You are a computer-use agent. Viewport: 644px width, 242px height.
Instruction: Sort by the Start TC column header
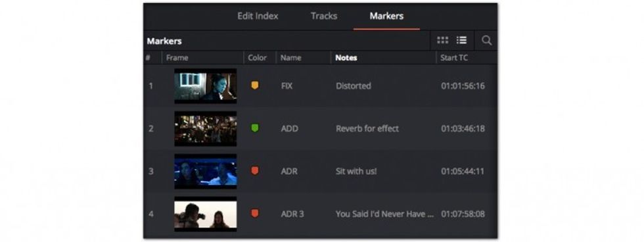454,58
